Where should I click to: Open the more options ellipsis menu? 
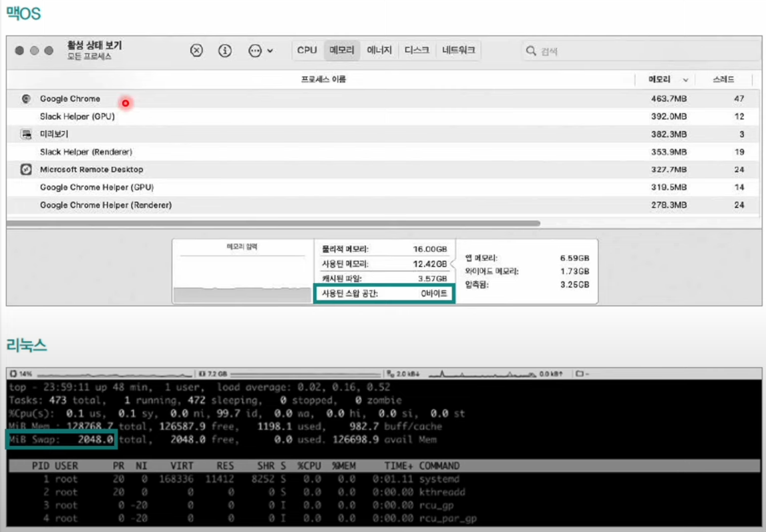tap(260, 50)
